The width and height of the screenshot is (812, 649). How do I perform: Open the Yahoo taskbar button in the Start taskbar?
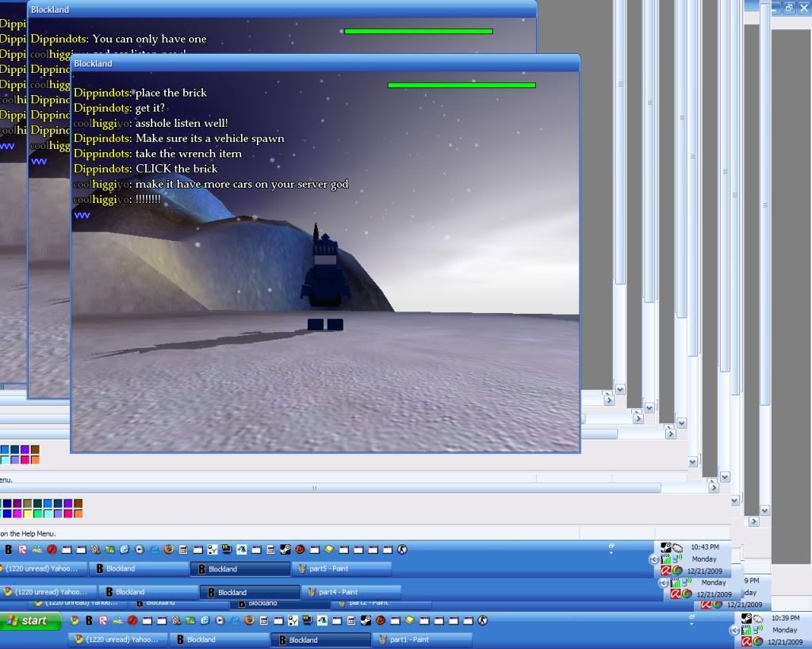point(119,639)
